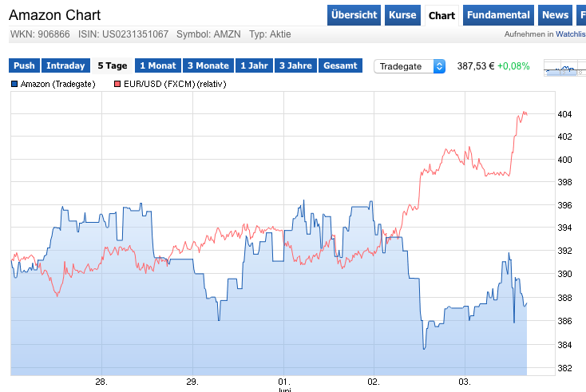
Task: Click the Push time range button
Action: pyautogui.click(x=24, y=66)
